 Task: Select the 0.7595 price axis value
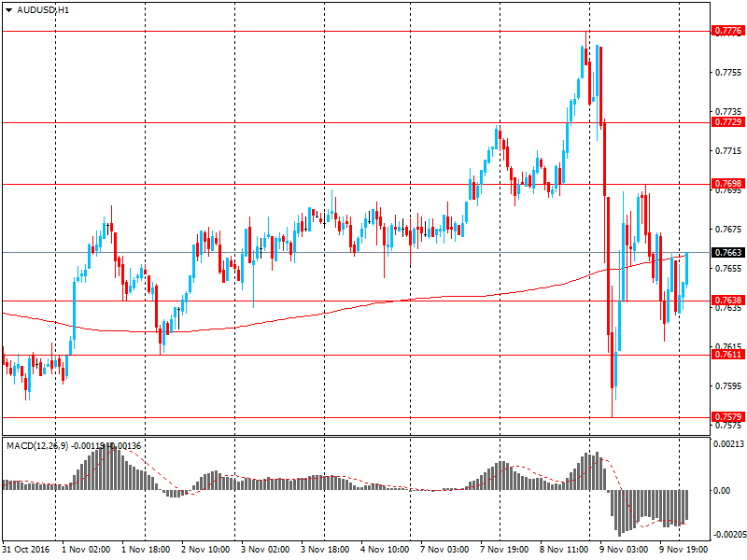coord(727,385)
